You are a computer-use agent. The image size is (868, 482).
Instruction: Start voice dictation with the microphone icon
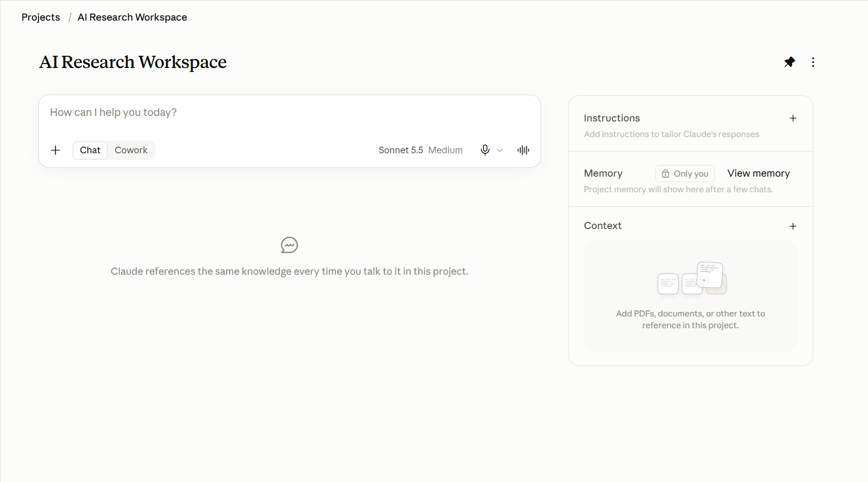(x=485, y=150)
